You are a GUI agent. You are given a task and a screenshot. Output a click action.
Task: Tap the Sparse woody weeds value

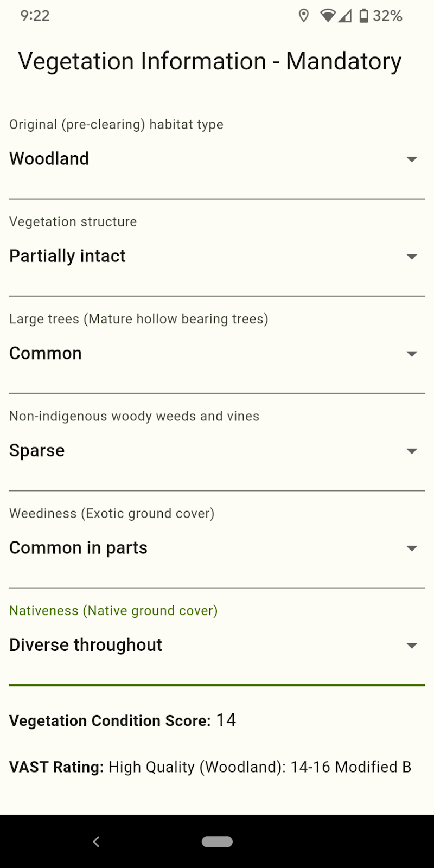coord(37,451)
